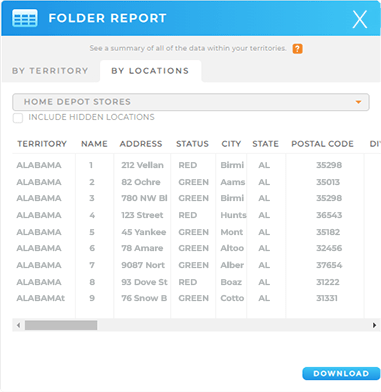Click the Postal Code column header
The height and width of the screenshot is (392, 381).
coord(322,144)
